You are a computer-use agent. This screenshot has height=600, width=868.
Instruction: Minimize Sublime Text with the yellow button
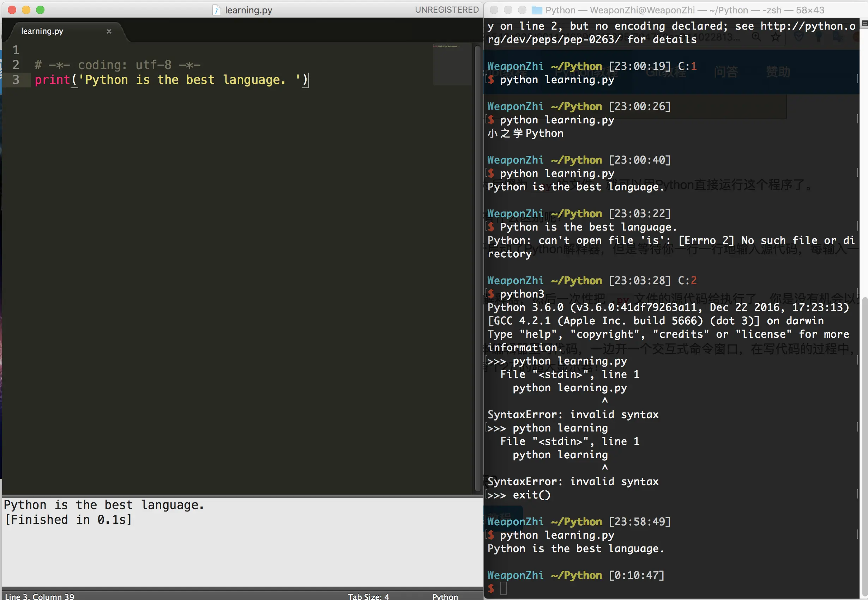tap(26, 10)
